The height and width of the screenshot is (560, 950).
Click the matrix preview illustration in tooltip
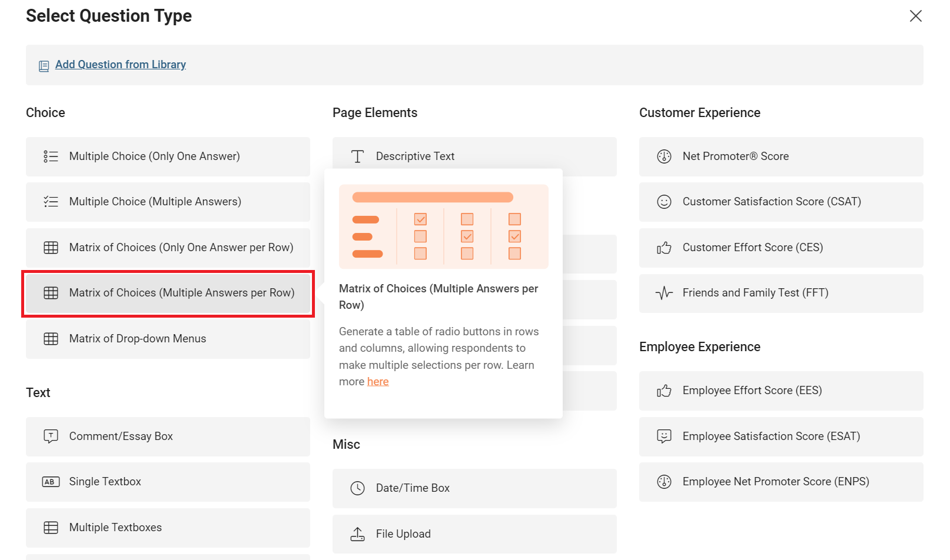[444, 226]
